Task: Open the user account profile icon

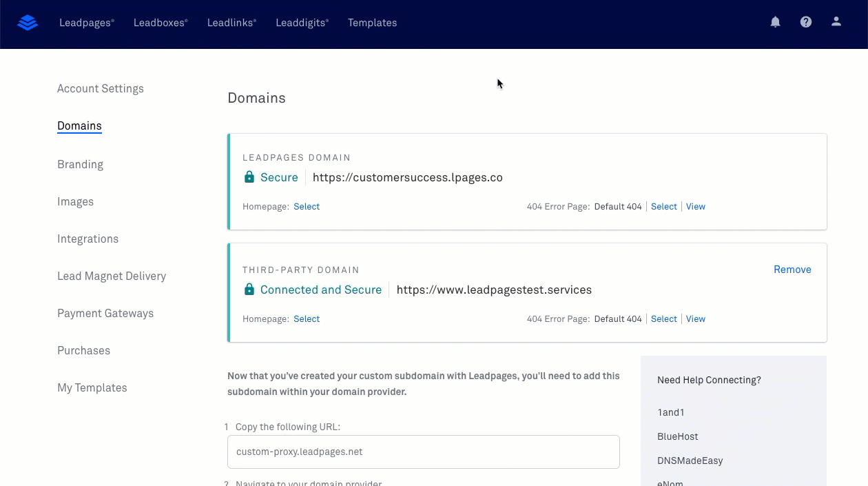Action: tap(836, 22)
